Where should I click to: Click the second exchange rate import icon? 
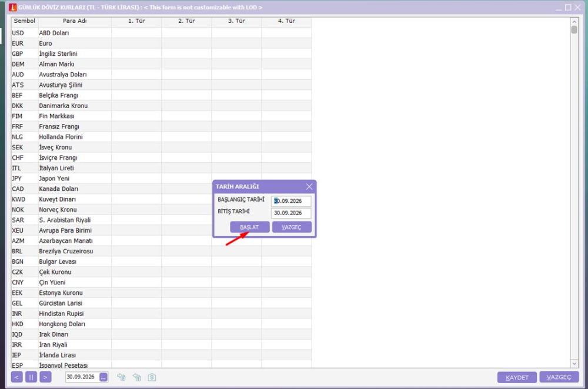point(136,377)
